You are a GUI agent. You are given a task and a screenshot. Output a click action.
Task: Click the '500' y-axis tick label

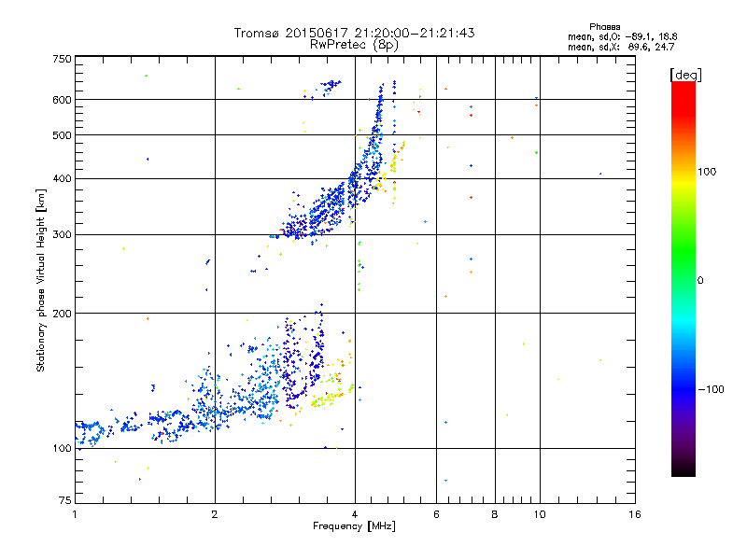[x=63, y=135]
